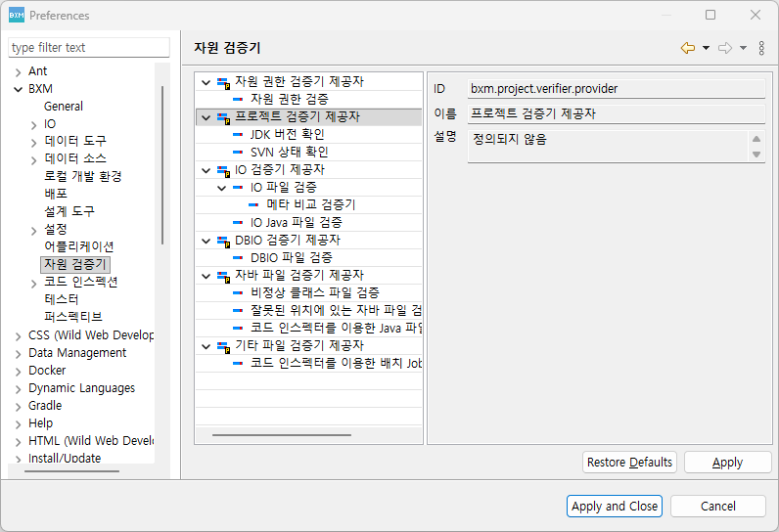Click the DBIO 검증기 제공자 provider icon
Viewport: 779px width, 532px height.
tap(223, 241)
